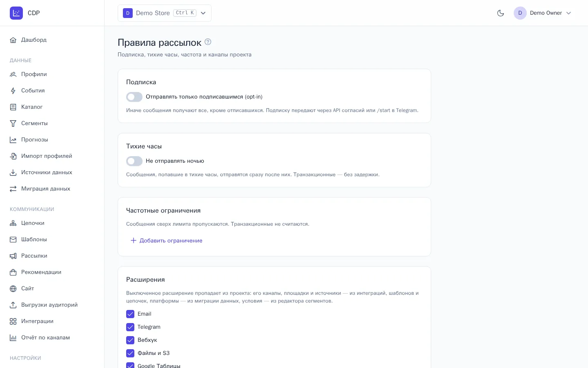Click the Подписка section title
588x368 pixels.
[141, 82]
